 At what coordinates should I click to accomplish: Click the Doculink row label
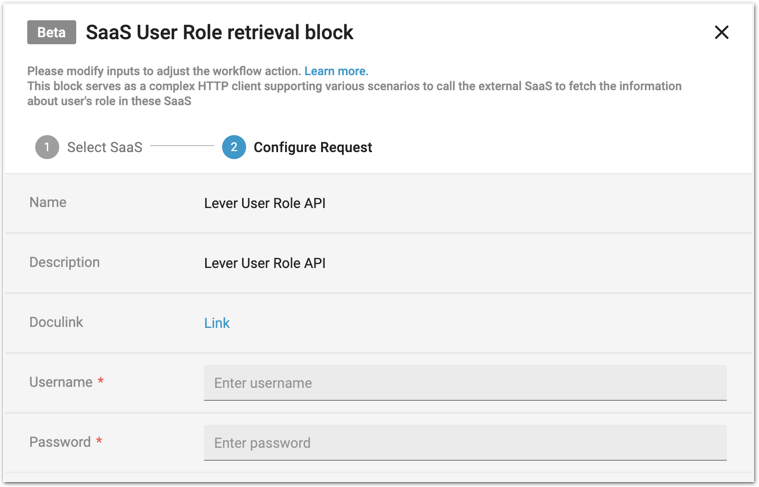coord(58,322)
